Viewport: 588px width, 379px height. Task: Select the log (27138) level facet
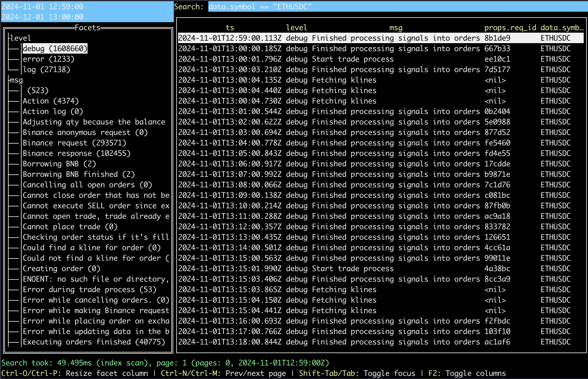point(46,69)
